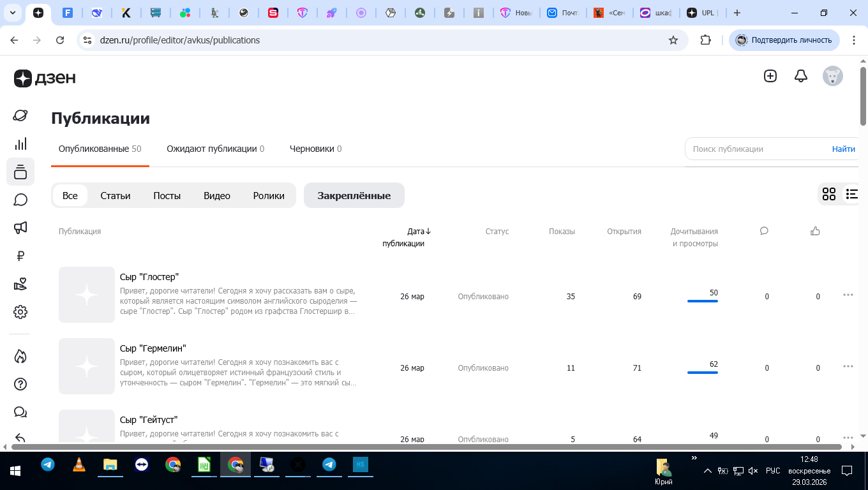Filter publications by Посты

(x=167, y=195)
